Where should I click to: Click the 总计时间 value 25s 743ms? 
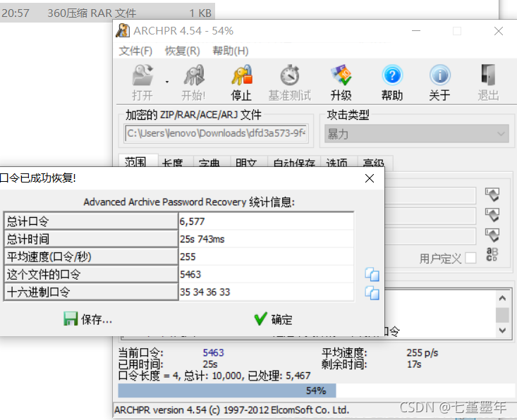267,239
